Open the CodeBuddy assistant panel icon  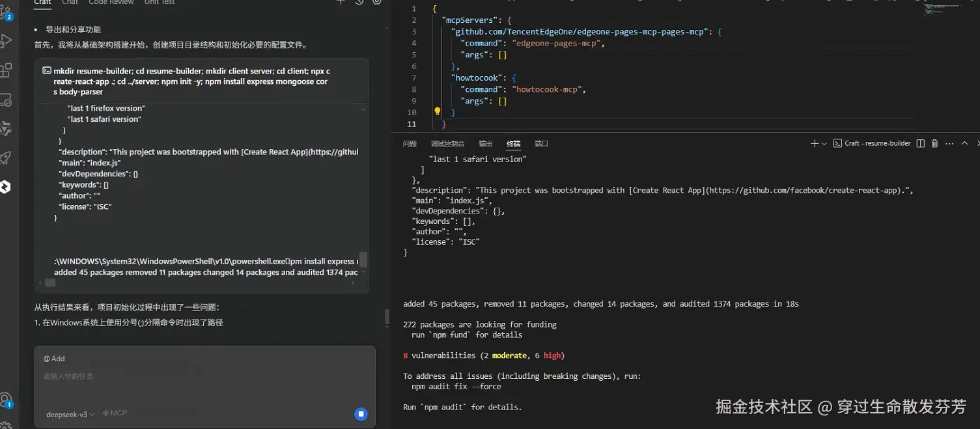tap(5, 187)
